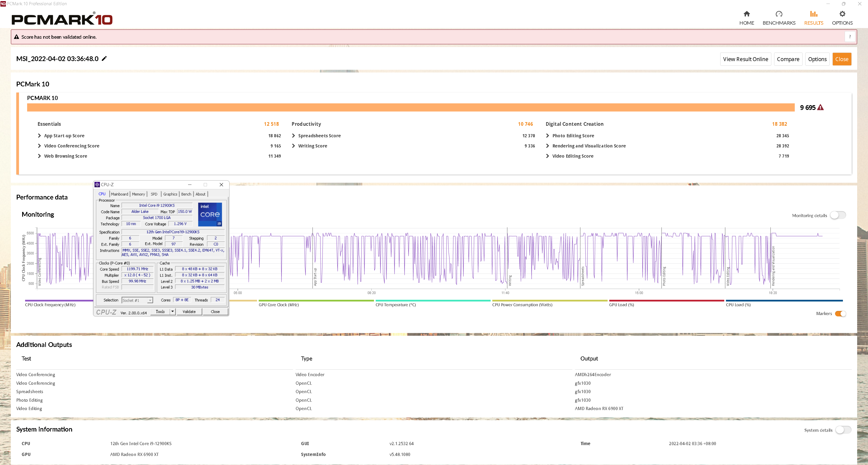Click the Essentials score 12 518

[x=271, y=124]
